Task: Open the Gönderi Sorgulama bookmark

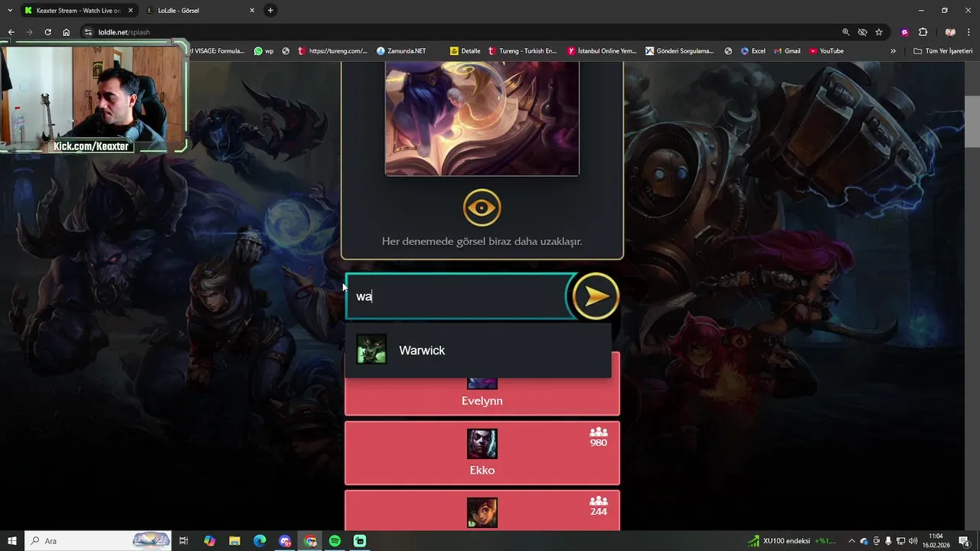Action: click(x=679, y=51)
